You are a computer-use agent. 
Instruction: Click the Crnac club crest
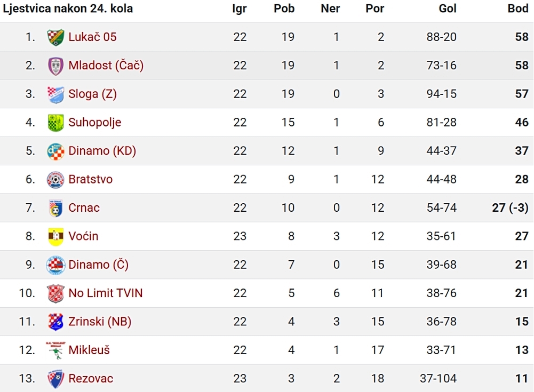[x=55, y=208]
